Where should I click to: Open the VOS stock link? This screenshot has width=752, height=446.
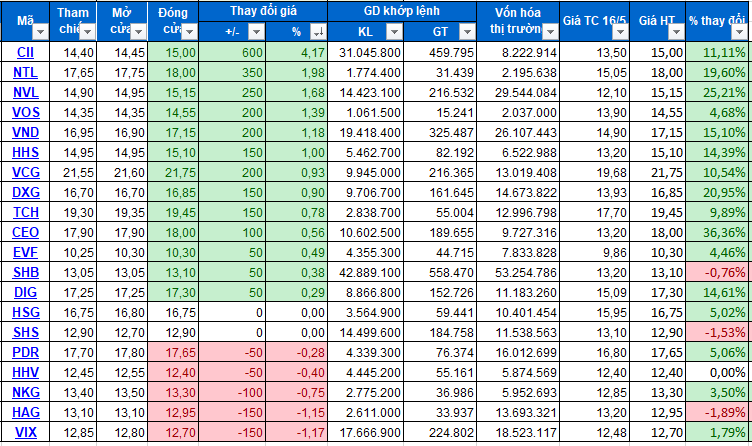(25, 112)
